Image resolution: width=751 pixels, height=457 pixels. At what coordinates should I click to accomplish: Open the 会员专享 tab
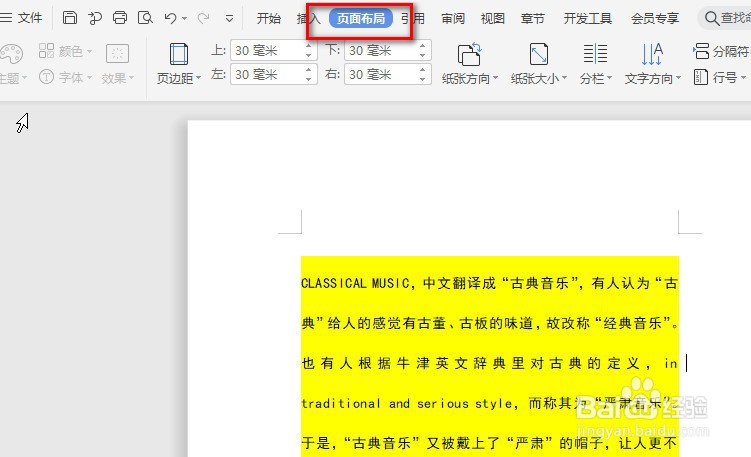pyautogui.click(x=655, y=18)
